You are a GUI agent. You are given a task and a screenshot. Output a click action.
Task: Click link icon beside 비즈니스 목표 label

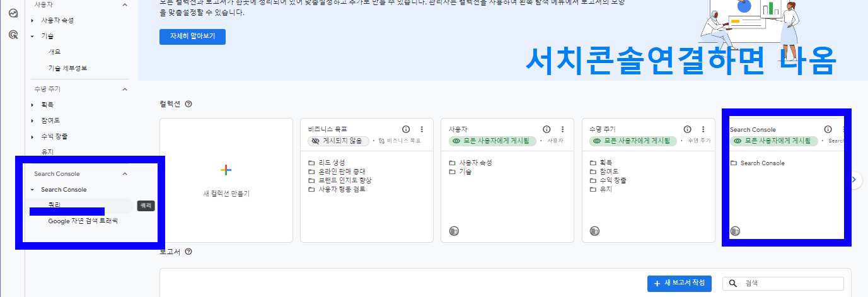pyautogui.click(x=382, y=141)
